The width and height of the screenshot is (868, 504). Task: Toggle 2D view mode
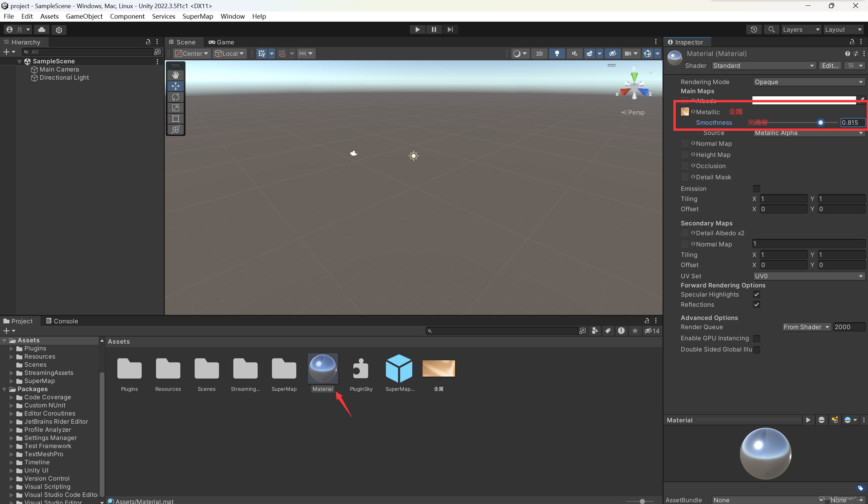click(539, 53)
